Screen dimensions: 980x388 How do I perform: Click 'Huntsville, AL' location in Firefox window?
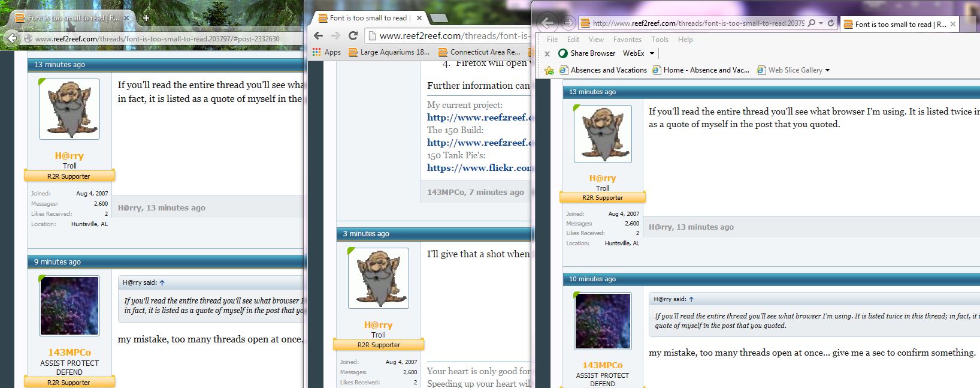pos(89,224)
